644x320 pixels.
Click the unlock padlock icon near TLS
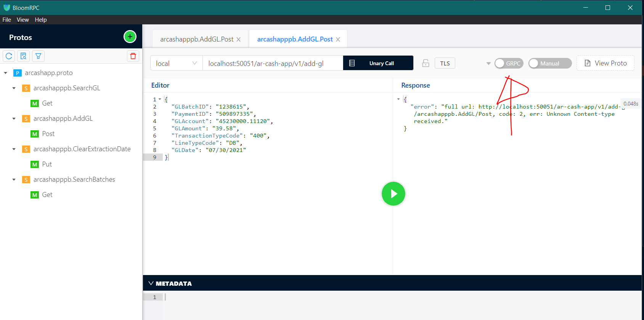(426, 63)
